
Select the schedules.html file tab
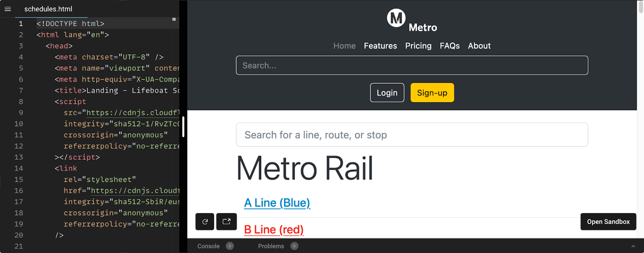click(x=48, y=9)
